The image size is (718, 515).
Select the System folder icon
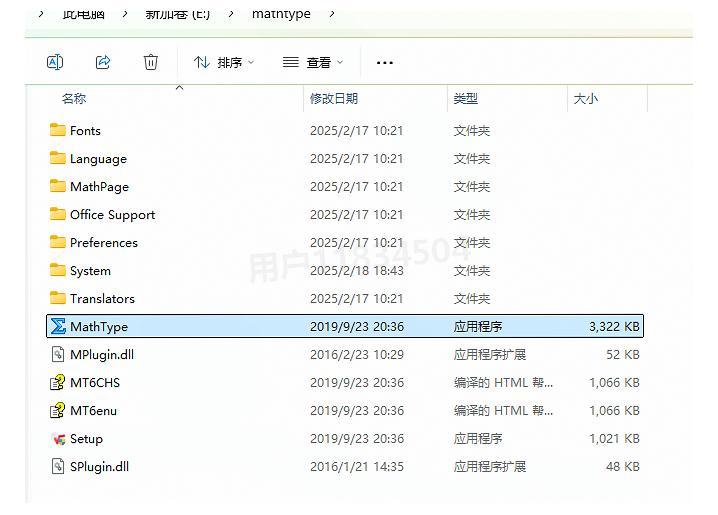(58, 270)
